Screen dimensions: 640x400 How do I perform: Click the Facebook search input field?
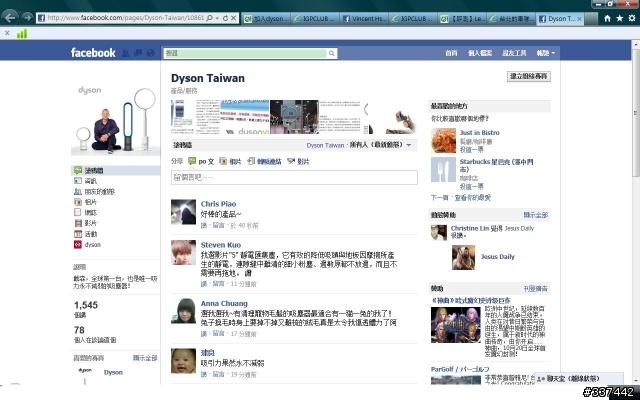245,53
